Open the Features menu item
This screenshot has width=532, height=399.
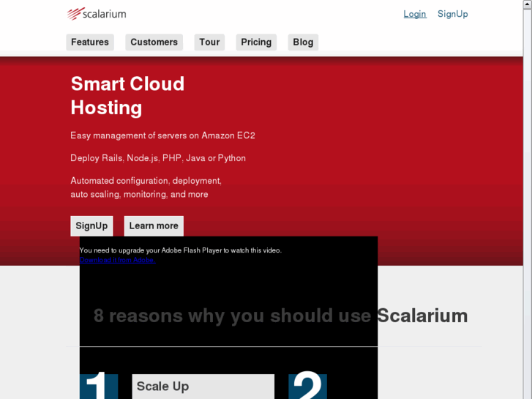(90, 42)
